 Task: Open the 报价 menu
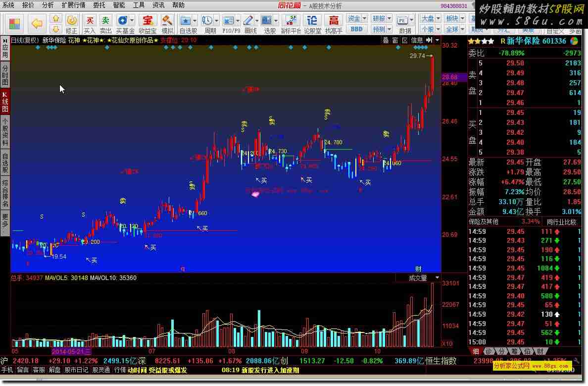(x=28, y=5)
